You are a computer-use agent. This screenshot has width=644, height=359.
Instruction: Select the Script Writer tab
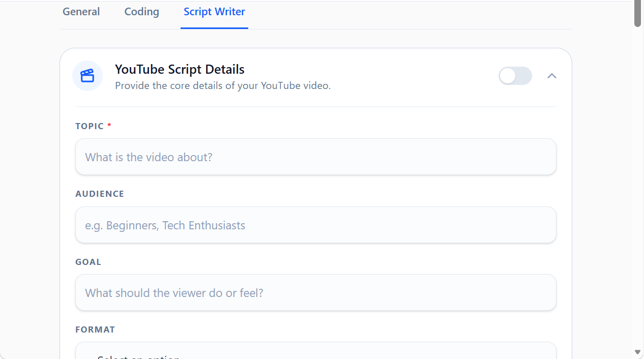(x=214, y=11)
